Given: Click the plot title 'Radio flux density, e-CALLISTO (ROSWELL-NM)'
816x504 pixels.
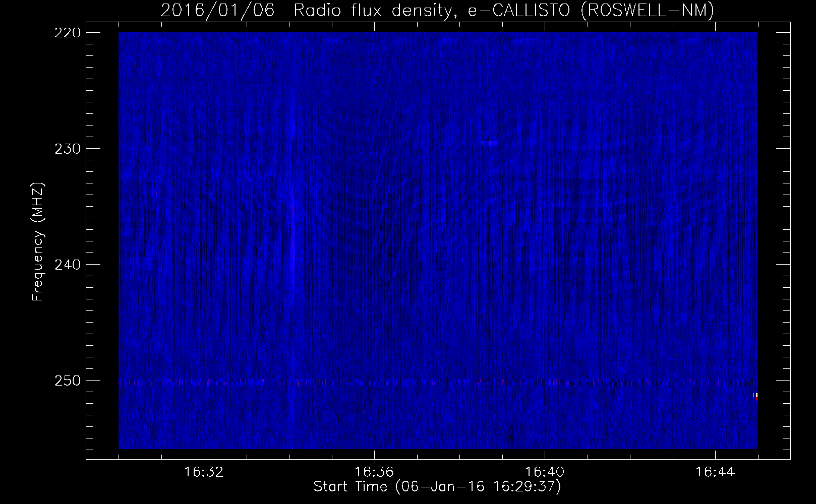Looking at the screenshot, I should pos(503,11).
